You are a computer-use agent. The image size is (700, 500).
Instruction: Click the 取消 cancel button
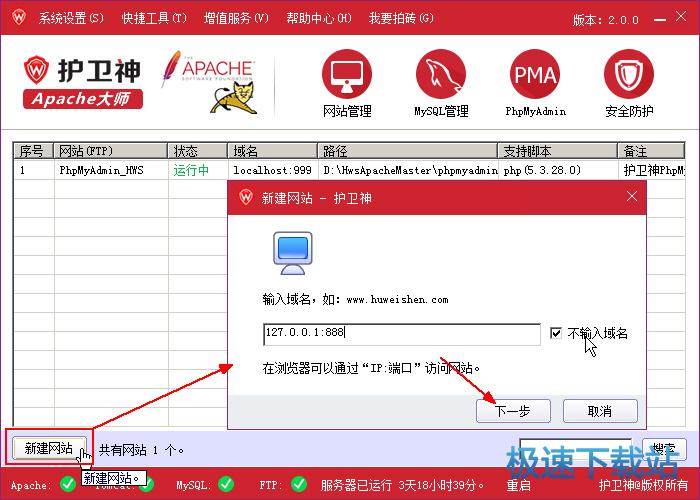tap(600, 411)
